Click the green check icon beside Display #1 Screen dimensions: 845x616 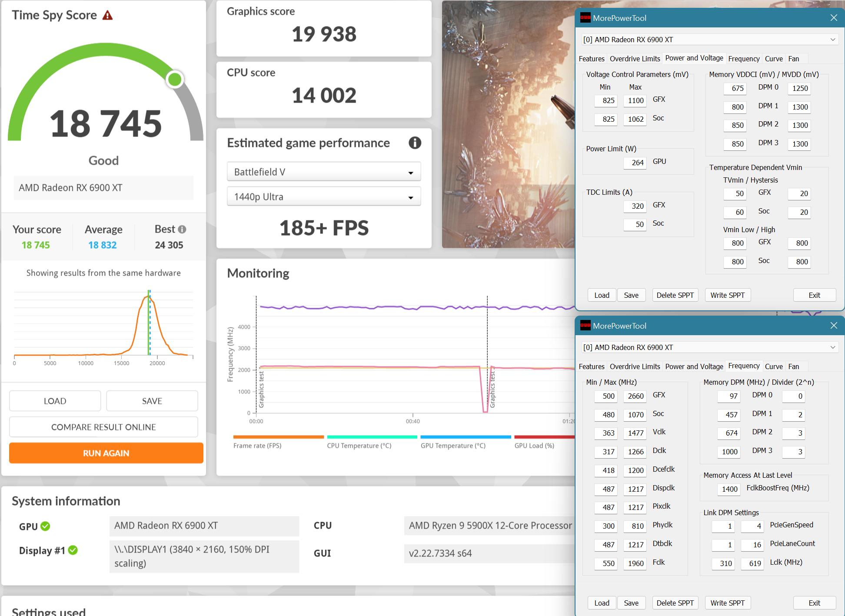[x=73, y=550]
